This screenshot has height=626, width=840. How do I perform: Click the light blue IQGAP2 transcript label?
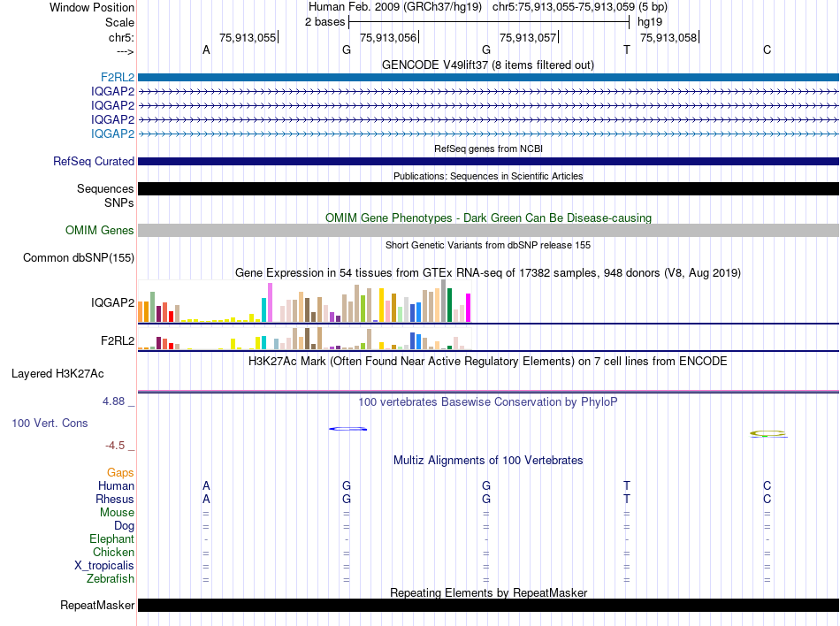(x=112, y=134)
